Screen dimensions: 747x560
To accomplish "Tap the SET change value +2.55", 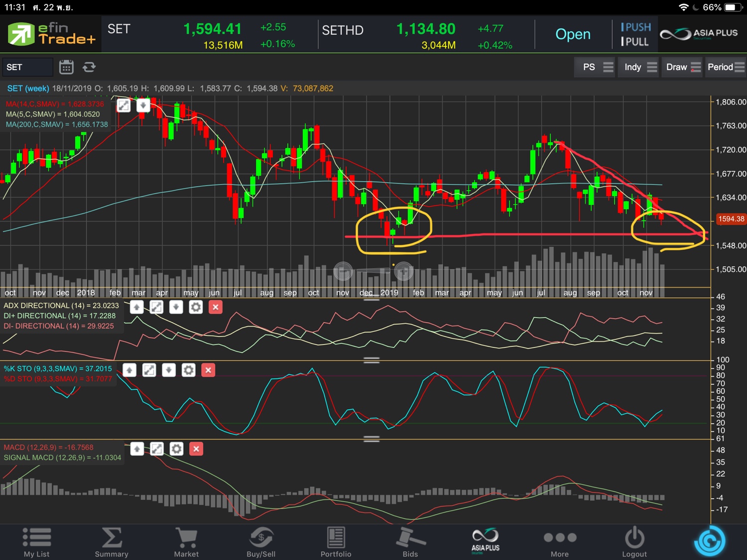I will click(x=273, y=28).
